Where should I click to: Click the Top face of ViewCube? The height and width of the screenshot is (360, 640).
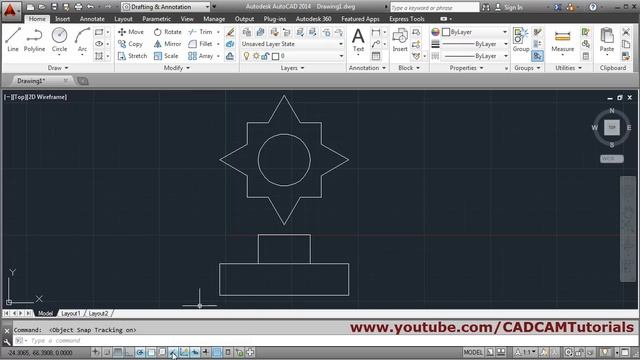click(x=611, y=127)
